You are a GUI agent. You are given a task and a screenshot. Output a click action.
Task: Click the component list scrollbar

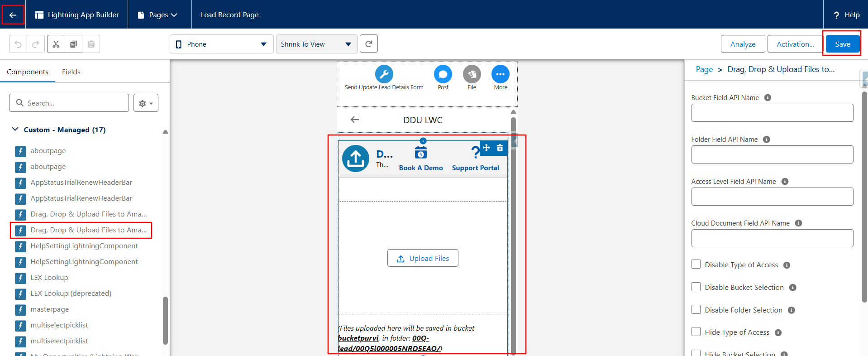pos(165,320)
